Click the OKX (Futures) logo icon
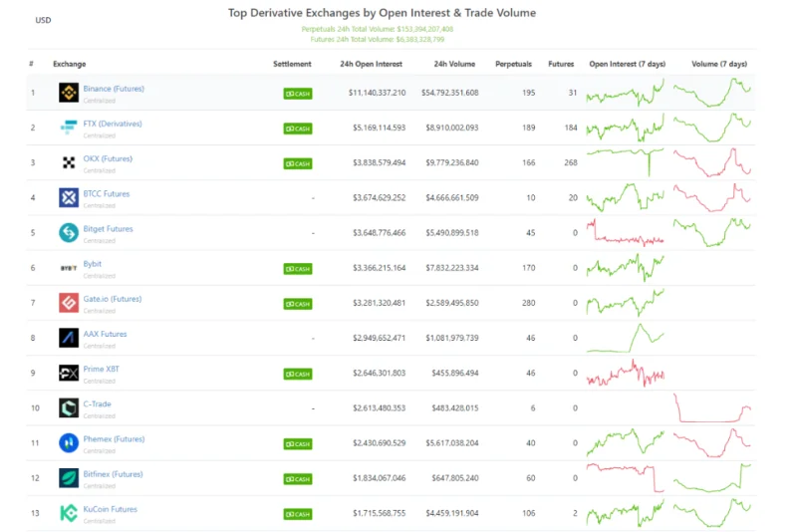The width and height of the screenshot is (797, 532). click(x=69, y=162)
